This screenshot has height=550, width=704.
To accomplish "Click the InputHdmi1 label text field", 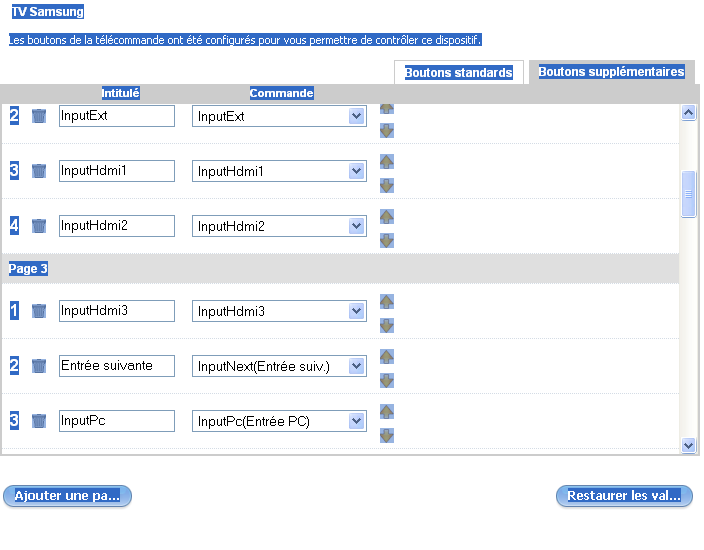I will [x=117, y=171].
